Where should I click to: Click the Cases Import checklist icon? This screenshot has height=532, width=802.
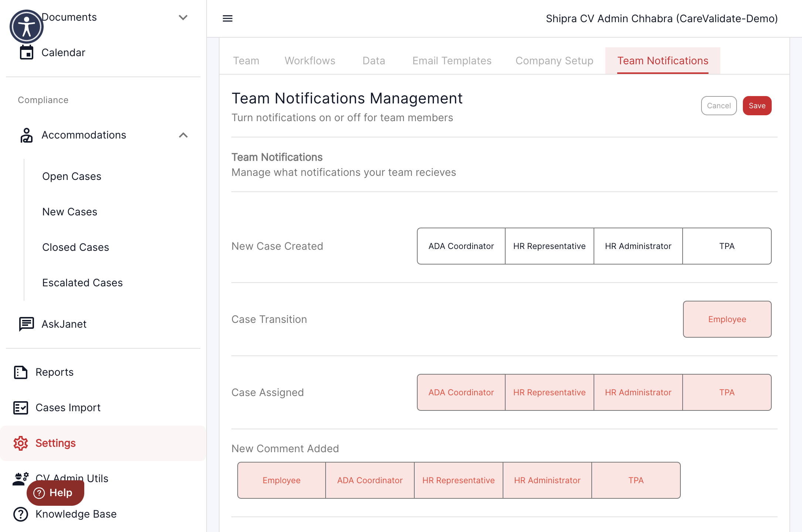pyautogui.click(x=21, y=408)
